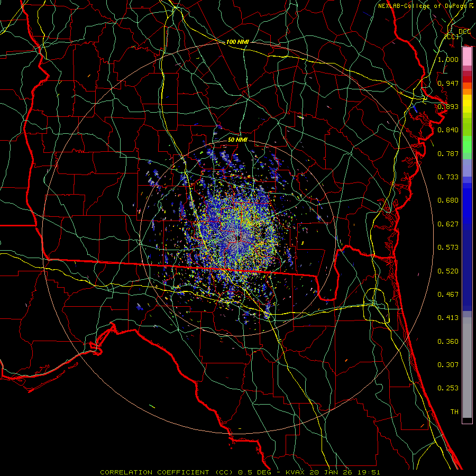Click the TH threshold legend label
The width and height of the screenshot is (476, 476).
(x=454, y=412)
